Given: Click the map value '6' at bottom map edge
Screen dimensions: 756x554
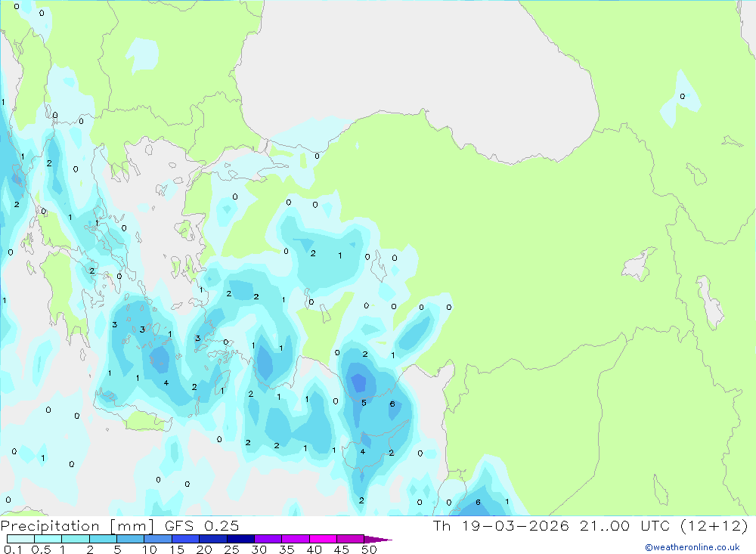Looking at the screenshot, I should (x=478, y=502).
